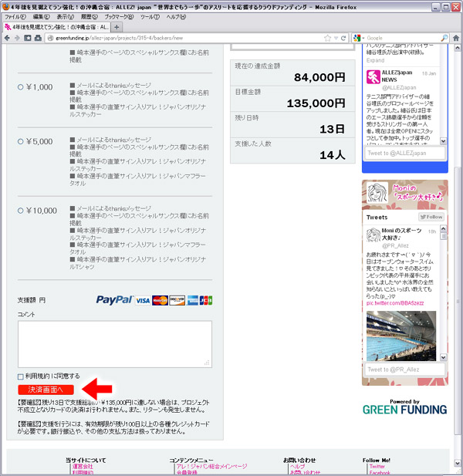The height and width of the screenshot is (476, 463).
Task: Click into the コメント text area
Action: coord(114,343)
